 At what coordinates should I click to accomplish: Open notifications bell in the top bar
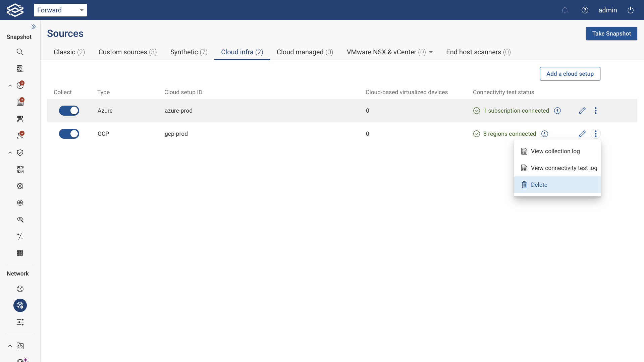click(x=565, y=10)
